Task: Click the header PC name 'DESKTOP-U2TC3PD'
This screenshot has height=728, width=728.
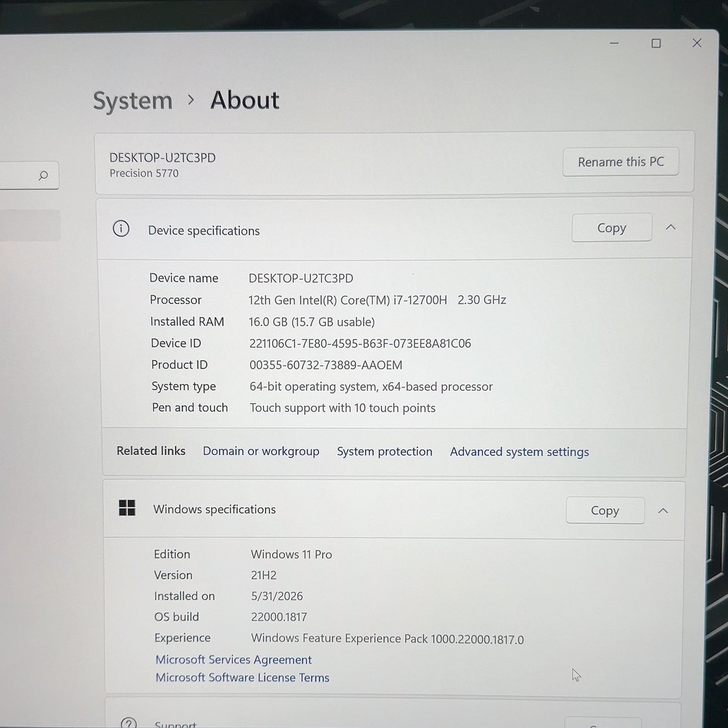Action: 163,158
